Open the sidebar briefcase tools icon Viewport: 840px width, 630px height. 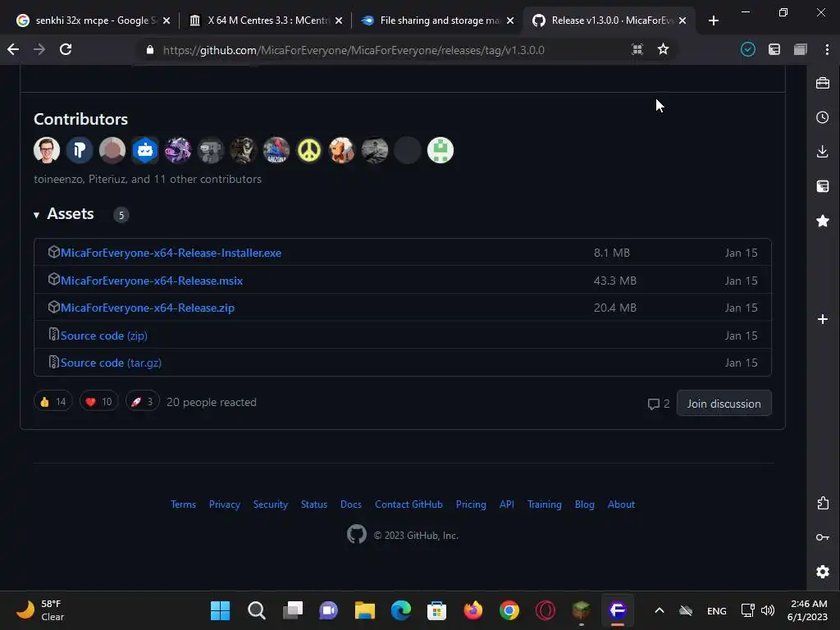(x=823, y=83)
